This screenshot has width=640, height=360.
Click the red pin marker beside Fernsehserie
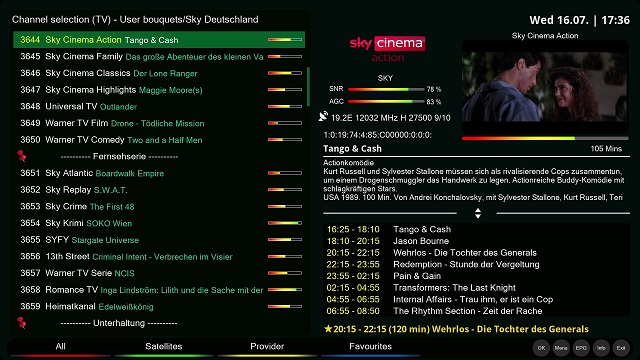click(x=22, y=156)
